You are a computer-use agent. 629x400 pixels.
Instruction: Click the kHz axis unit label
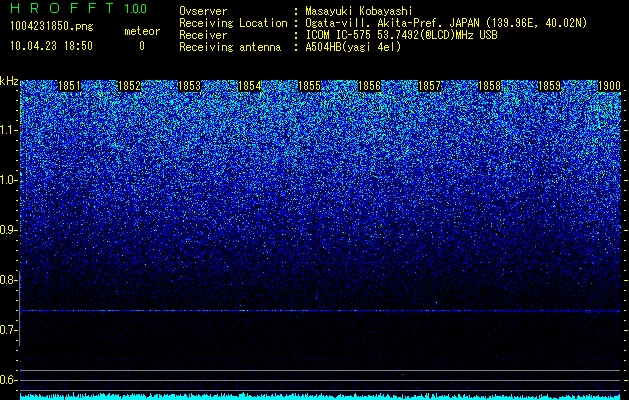coord(9,81)
